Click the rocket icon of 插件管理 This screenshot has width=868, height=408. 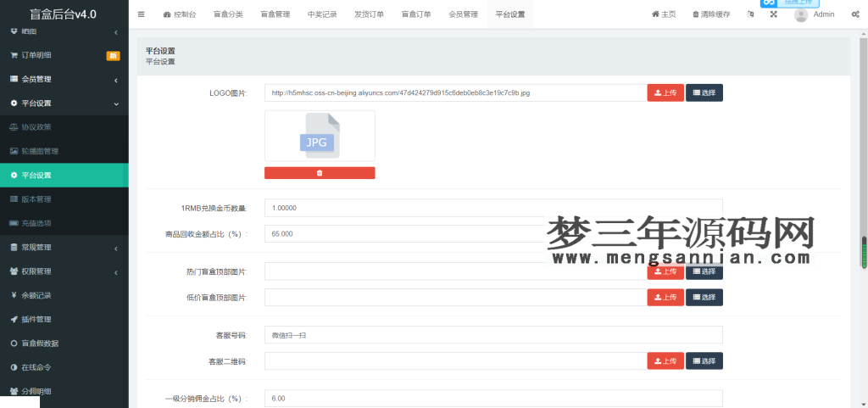(x=14, y=320)
